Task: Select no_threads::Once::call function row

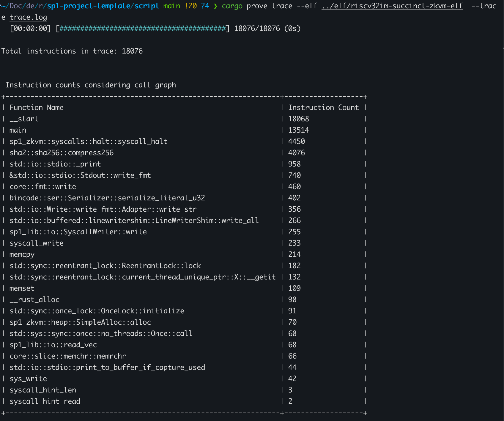Action: tap(101, 334)
